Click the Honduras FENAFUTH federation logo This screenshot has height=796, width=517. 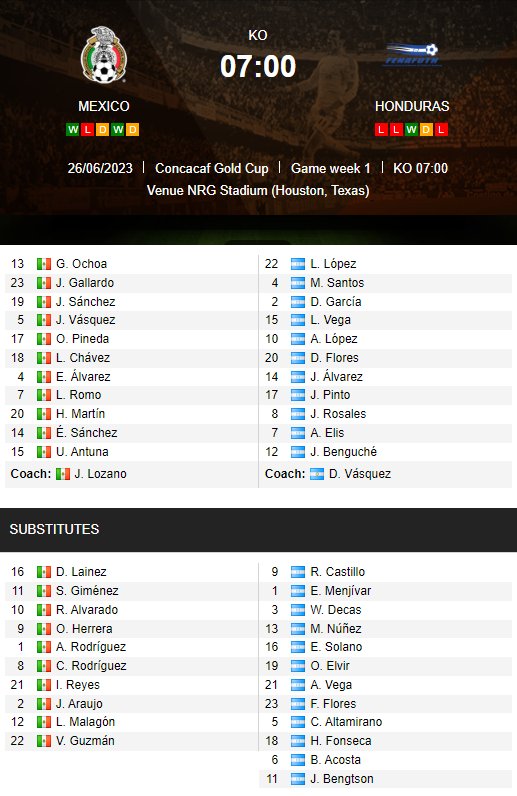coord(412,55)
